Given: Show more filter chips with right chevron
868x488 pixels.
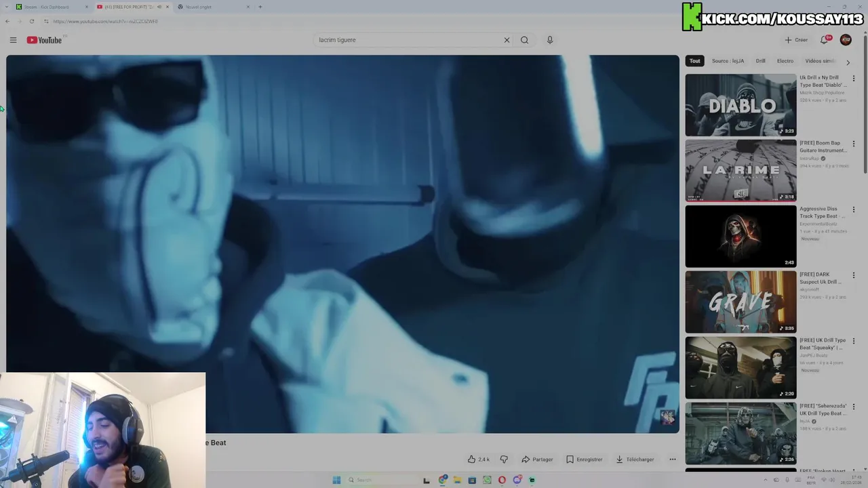Looking at the screenshot, I should [848, 62].
